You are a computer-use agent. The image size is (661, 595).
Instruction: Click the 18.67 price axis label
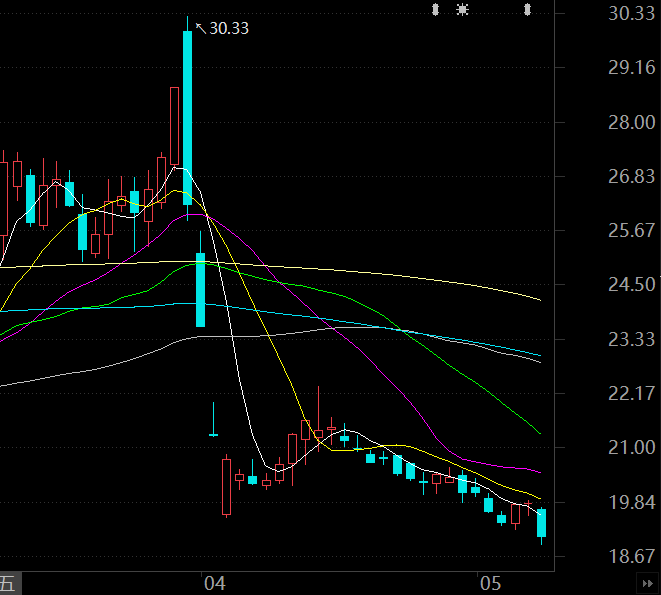click(631, 556)
